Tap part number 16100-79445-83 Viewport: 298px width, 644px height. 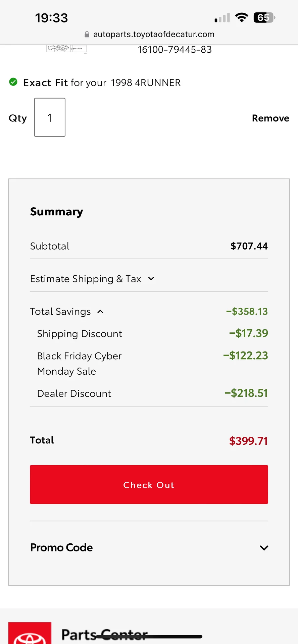(175, 50)
